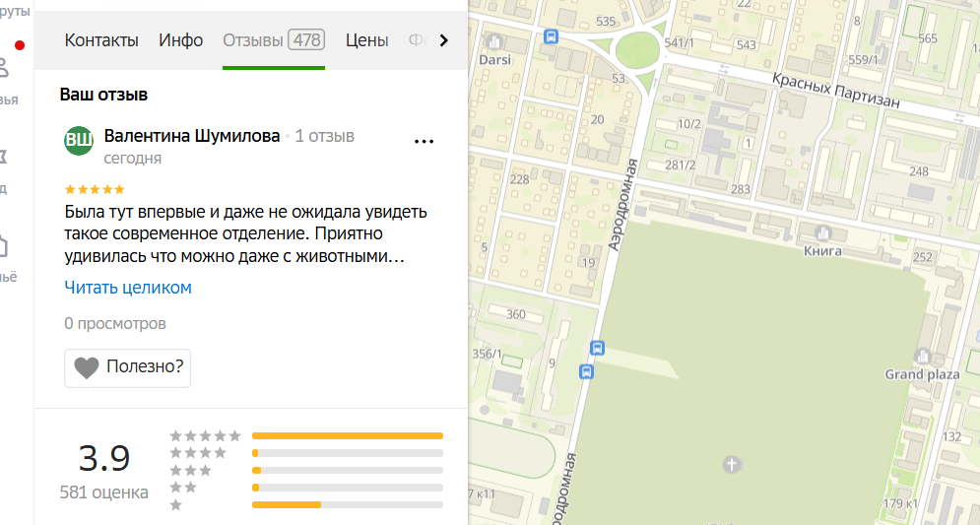Click building number 535 on the map
Screen dimensions: 980x525
pos(606,22)
